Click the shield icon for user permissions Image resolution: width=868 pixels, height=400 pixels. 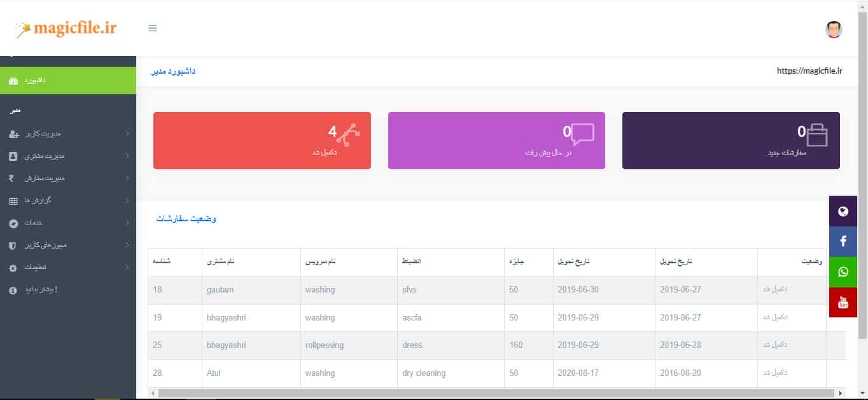click(x=13, y=245)
